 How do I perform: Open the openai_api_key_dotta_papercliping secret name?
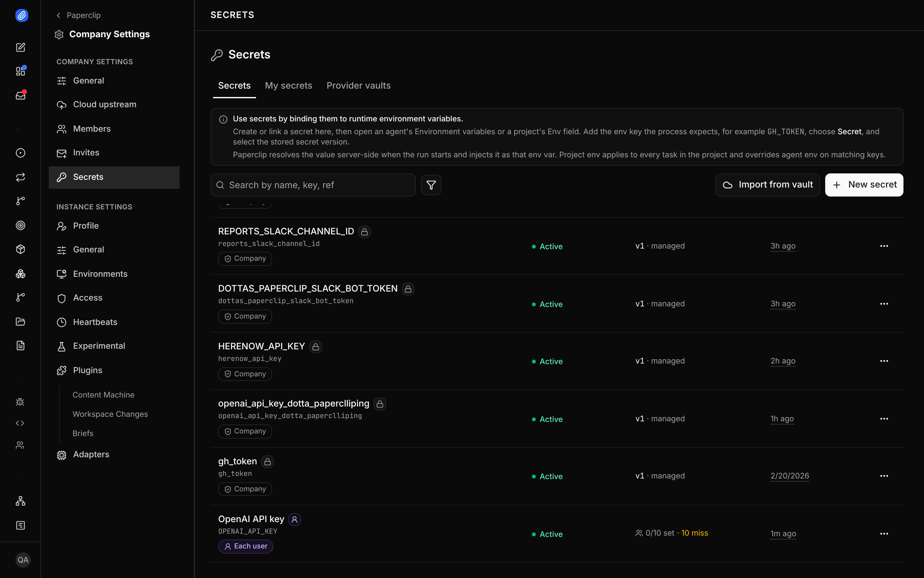(294, 404)
